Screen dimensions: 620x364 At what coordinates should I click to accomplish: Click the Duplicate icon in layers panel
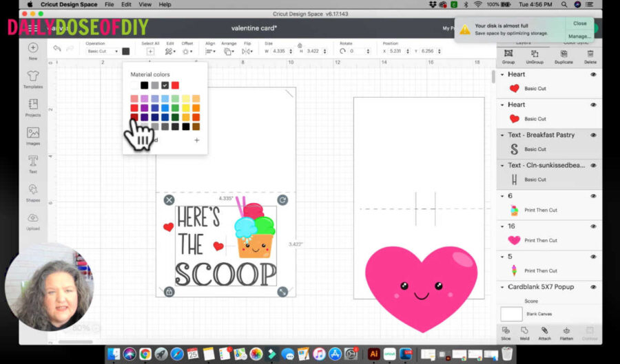coord(564,57)
